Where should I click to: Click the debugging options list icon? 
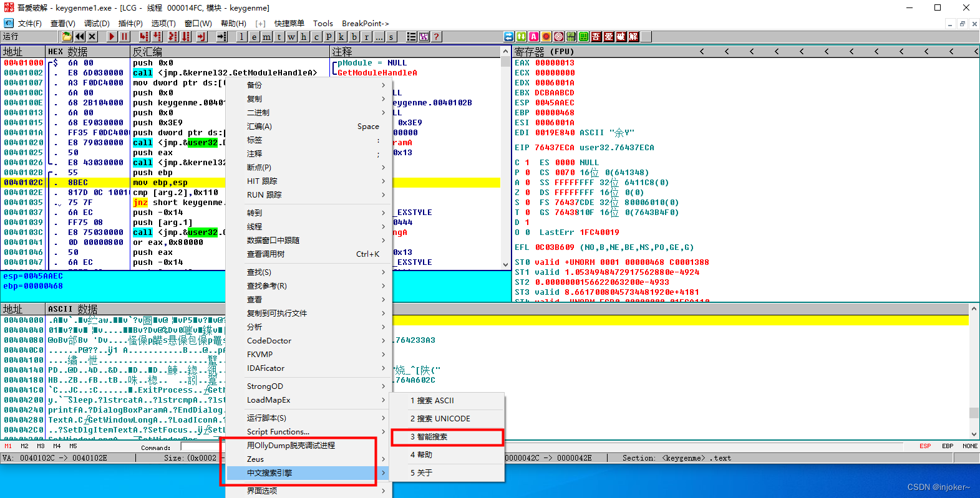411,37
